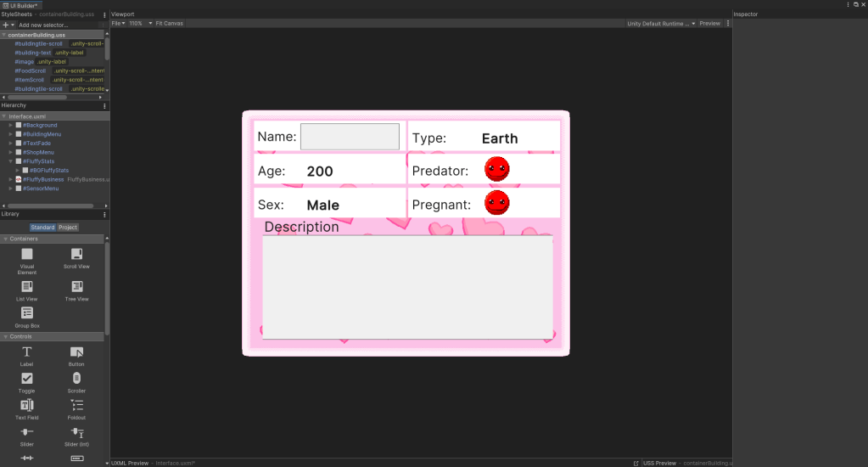Click the Fit Canvas button

pos(169,23)
